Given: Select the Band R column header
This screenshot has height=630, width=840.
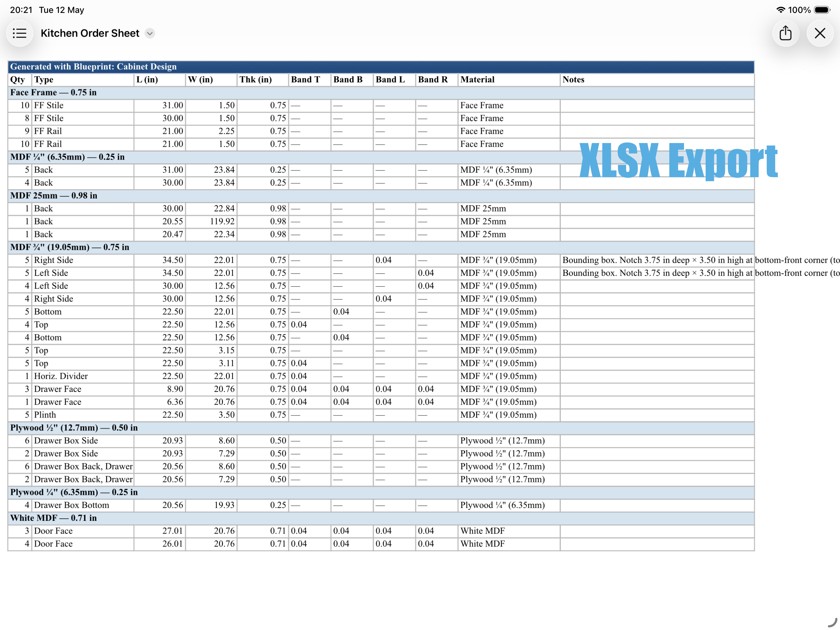Looking at the screenshot, I should pyautogui.click(x=437, y=80).
